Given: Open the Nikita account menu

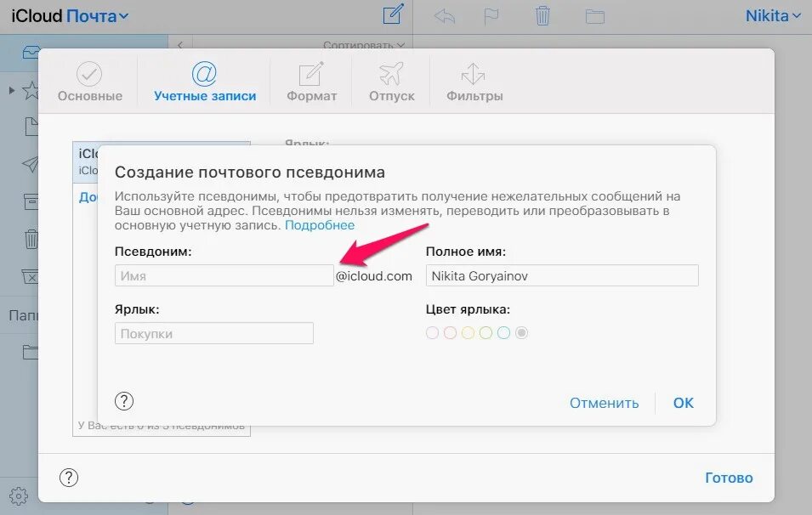Looking at the screenshot, I should pyautogui.click(x=773, y=16).
